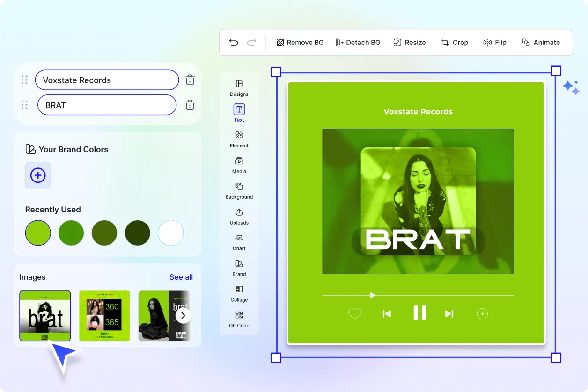The width and height of the screenshot is (588, 392).
Task: Expand more images with the arrow chevron
Action: point(183,315)
